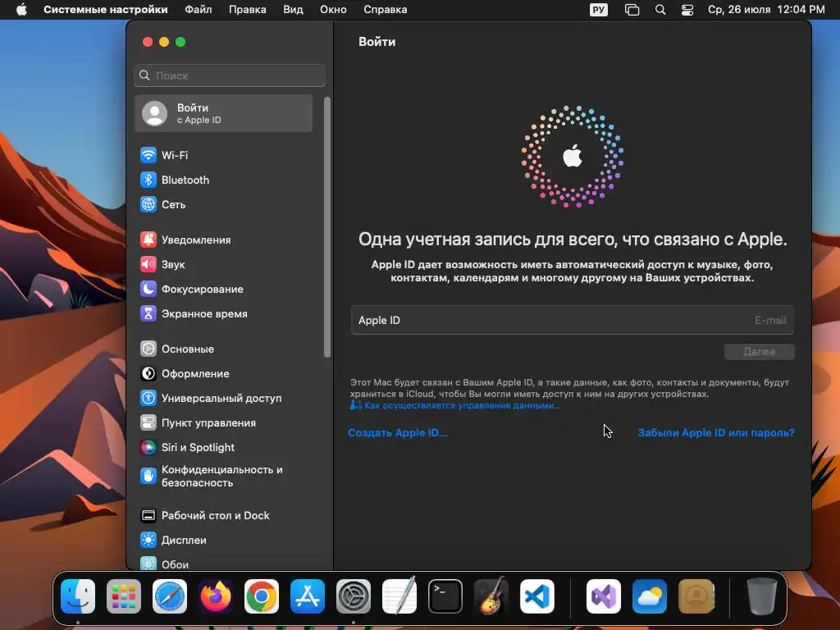
Task: Open Finder from the Dock
Action: (78, 597)
